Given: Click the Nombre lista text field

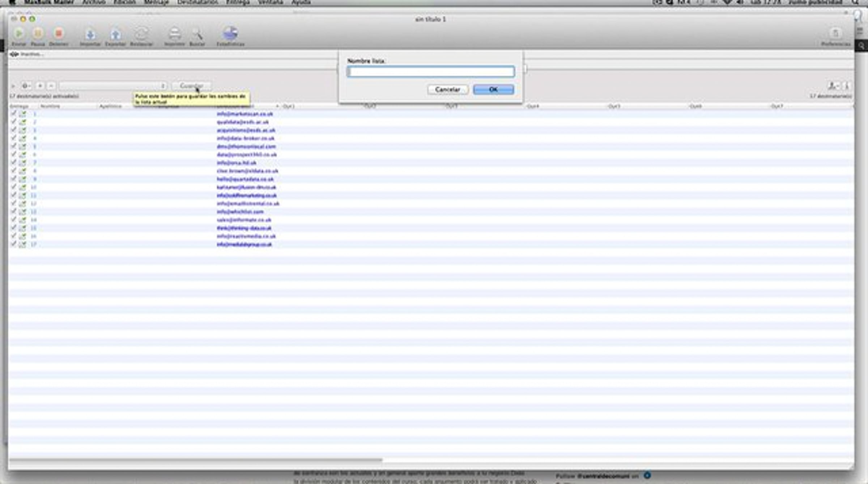Looking at the screenshot, I should coord(430,72).
